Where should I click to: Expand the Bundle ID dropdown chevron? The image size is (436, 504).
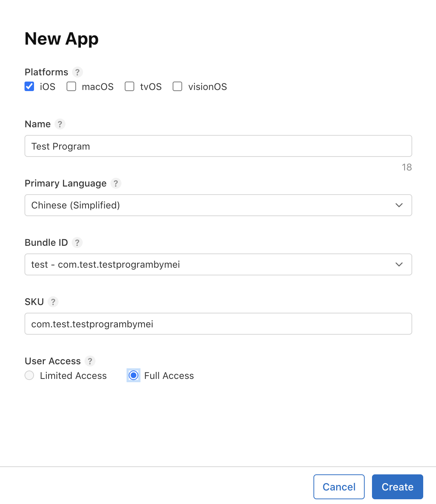[399, 264]
